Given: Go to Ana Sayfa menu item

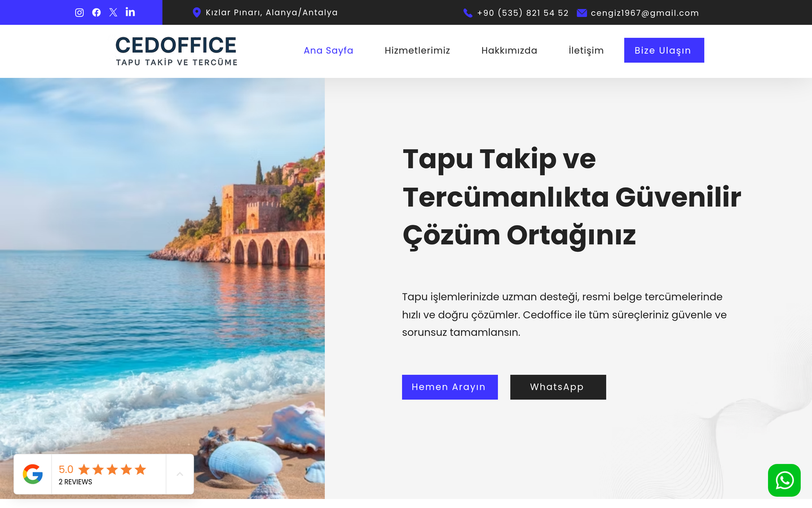Looking at the screenshot, I should [x=329, y=50].
